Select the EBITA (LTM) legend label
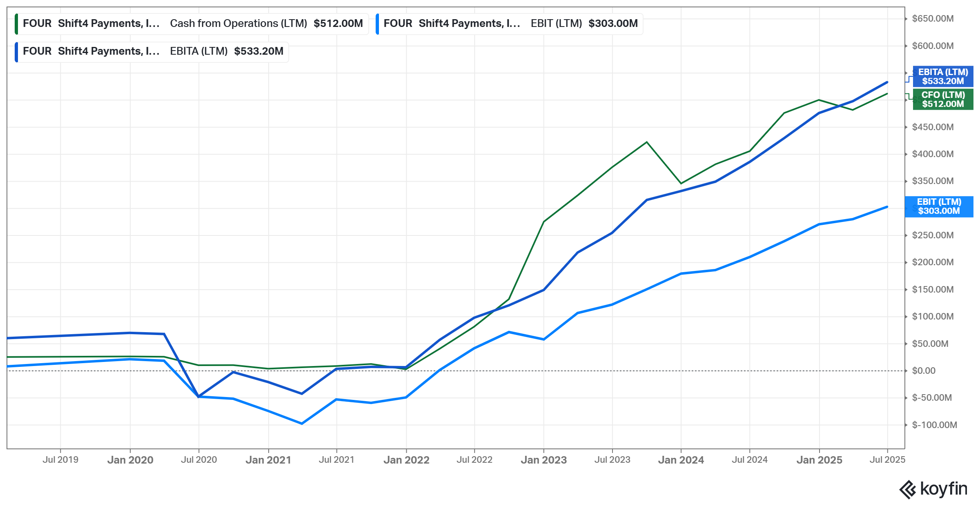The height and width of the screenshot is (506, 980). click(x=198, y=51)
